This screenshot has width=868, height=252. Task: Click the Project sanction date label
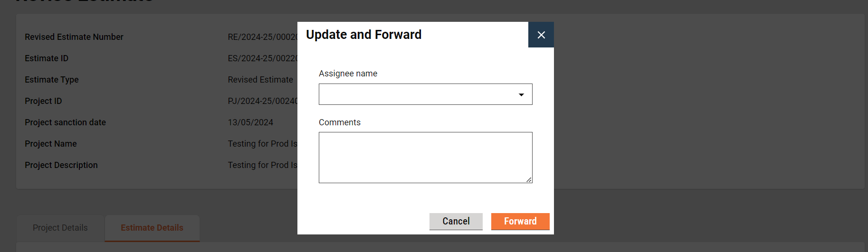tap(65, 122)
